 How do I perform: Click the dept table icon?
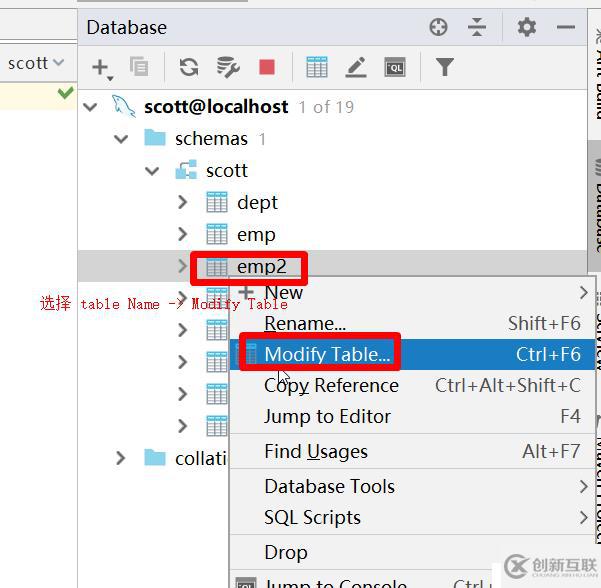[x=217, y=202]
